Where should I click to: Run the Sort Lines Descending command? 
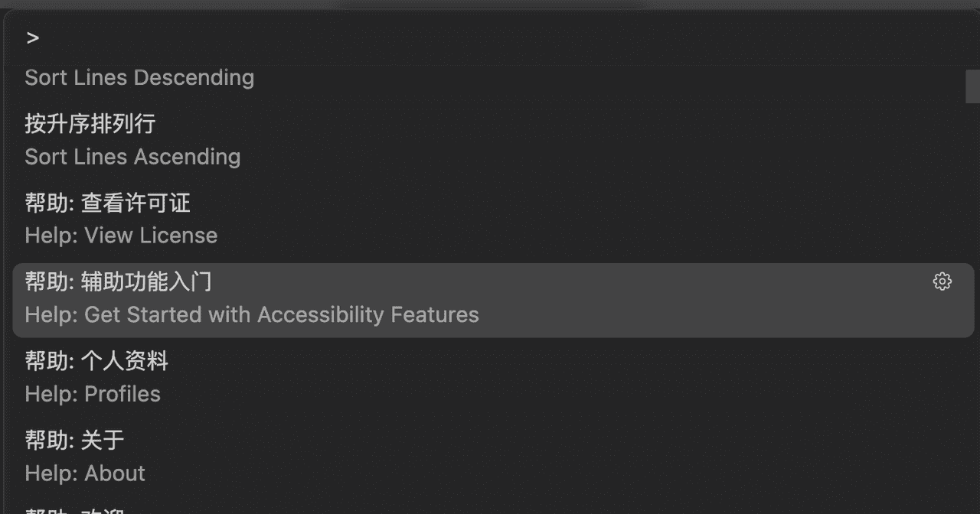point(139,78)
